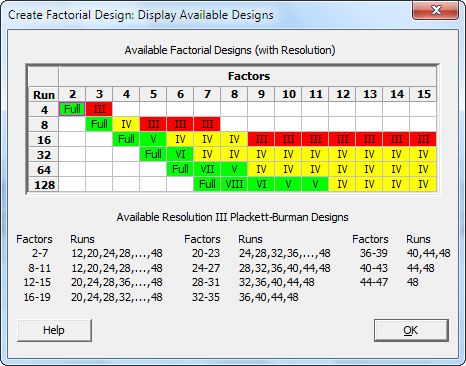Click the IV cell for 32 runs, 10 factors
Screen dimensions: 466x366
[x=288, y=154]
